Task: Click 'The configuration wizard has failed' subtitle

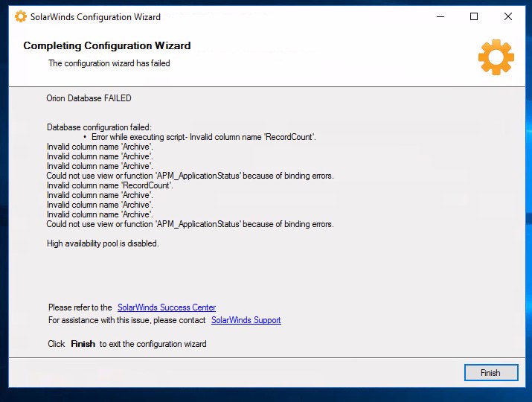Action: click(109, 63)
